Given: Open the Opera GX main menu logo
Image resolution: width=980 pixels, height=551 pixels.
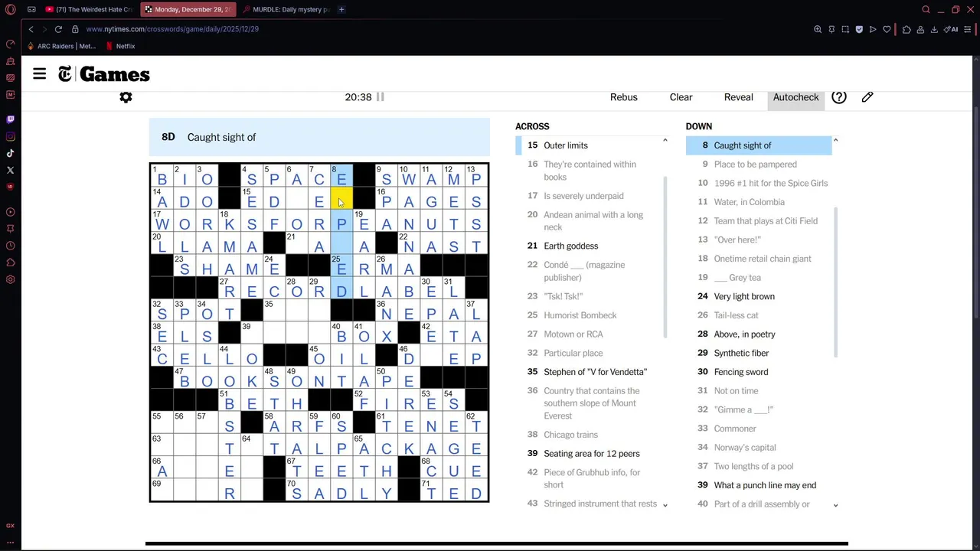Looking at the screenshot, I should (x=10, y=9).
